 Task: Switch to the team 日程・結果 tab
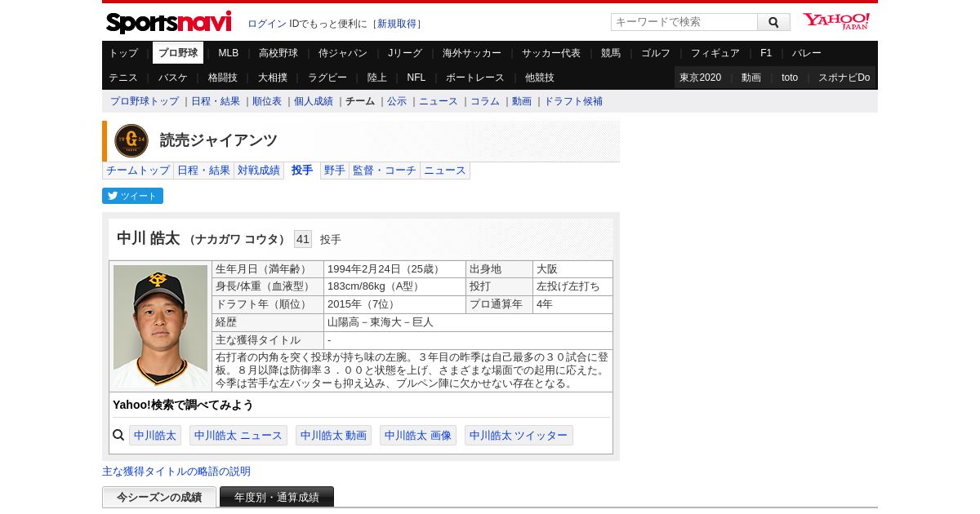click(204, 171)
